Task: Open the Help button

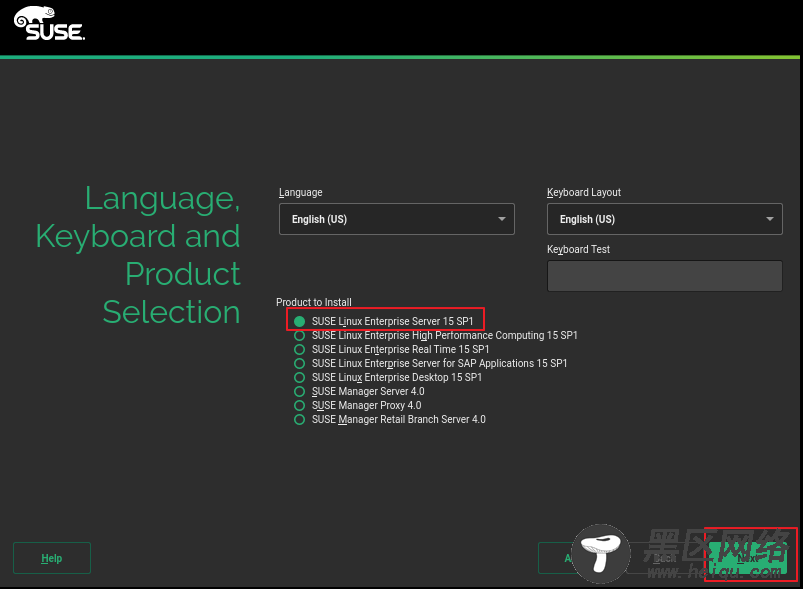Action: click(52, 558)
